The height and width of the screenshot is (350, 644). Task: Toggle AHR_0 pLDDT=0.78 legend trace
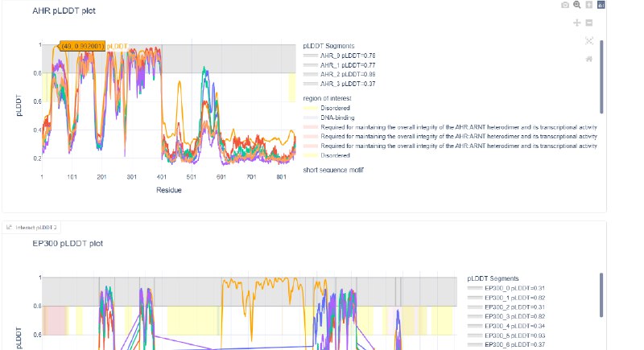click(339, 56)
